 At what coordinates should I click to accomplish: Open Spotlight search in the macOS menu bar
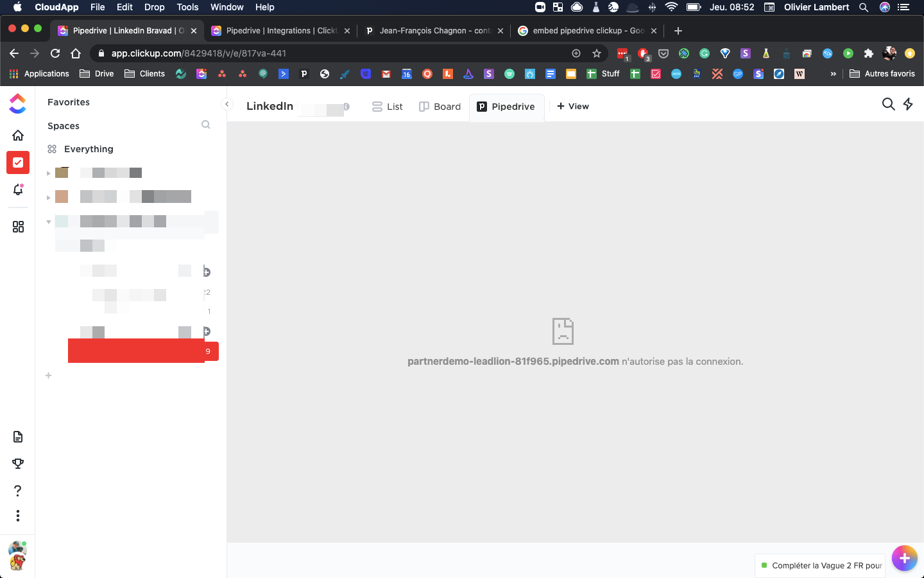[864, 7]
